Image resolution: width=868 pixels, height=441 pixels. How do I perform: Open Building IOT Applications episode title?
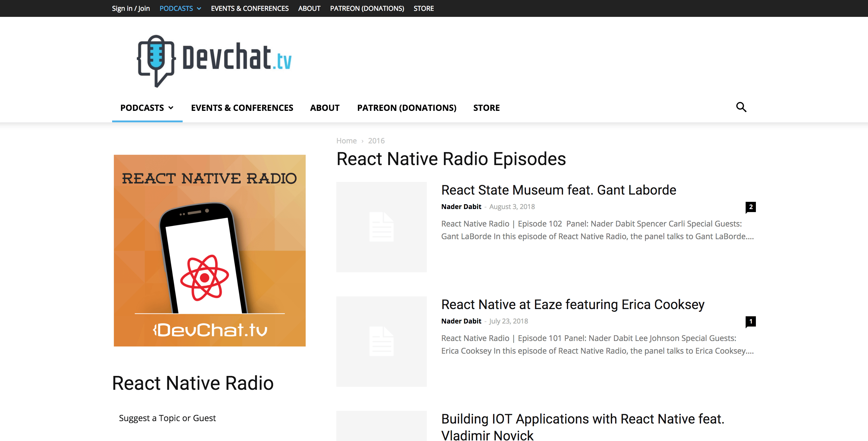tap(583, 427)
